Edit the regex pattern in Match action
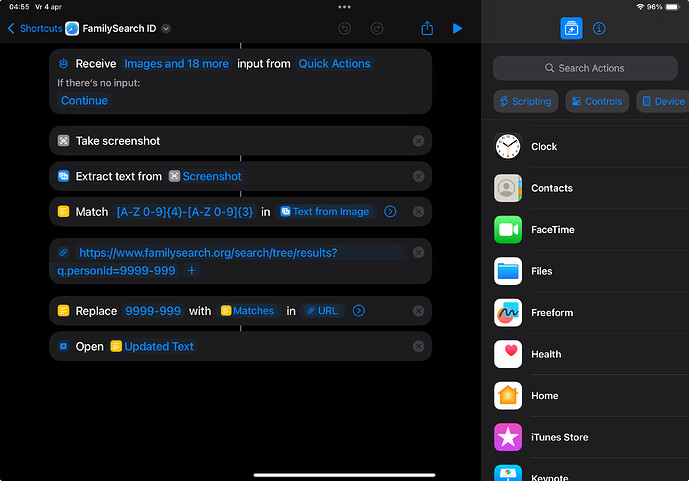Viewport: 689px width, 481px height. tap(185, 212)
